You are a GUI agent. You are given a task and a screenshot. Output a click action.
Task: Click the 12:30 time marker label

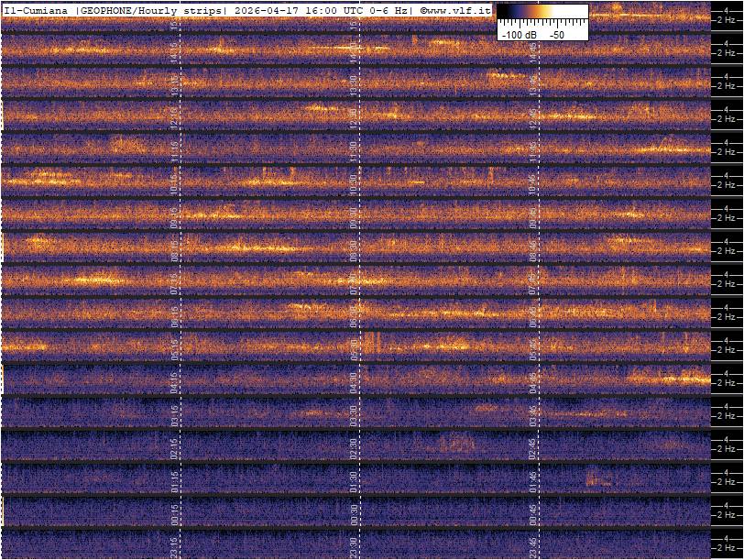point(354,119)
